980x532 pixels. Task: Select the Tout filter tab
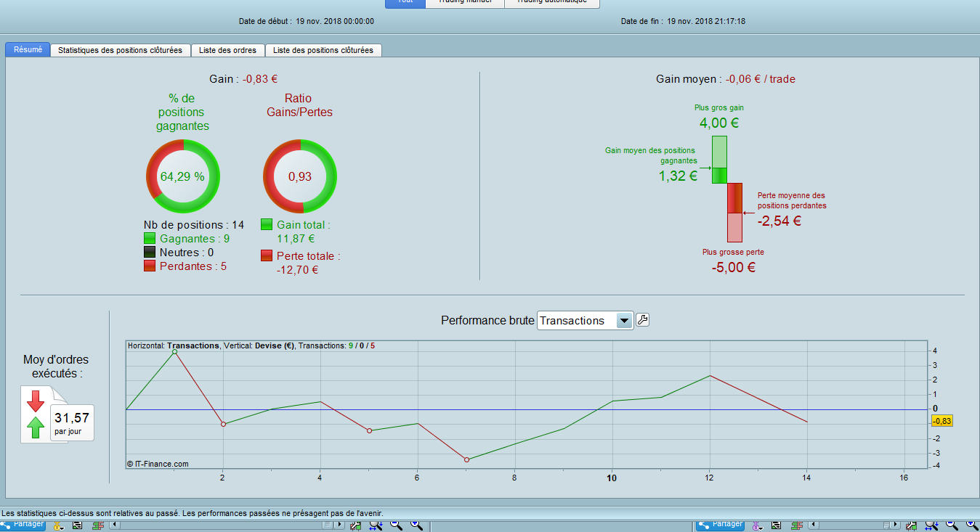pyautogui.click(x=405, y=3)
